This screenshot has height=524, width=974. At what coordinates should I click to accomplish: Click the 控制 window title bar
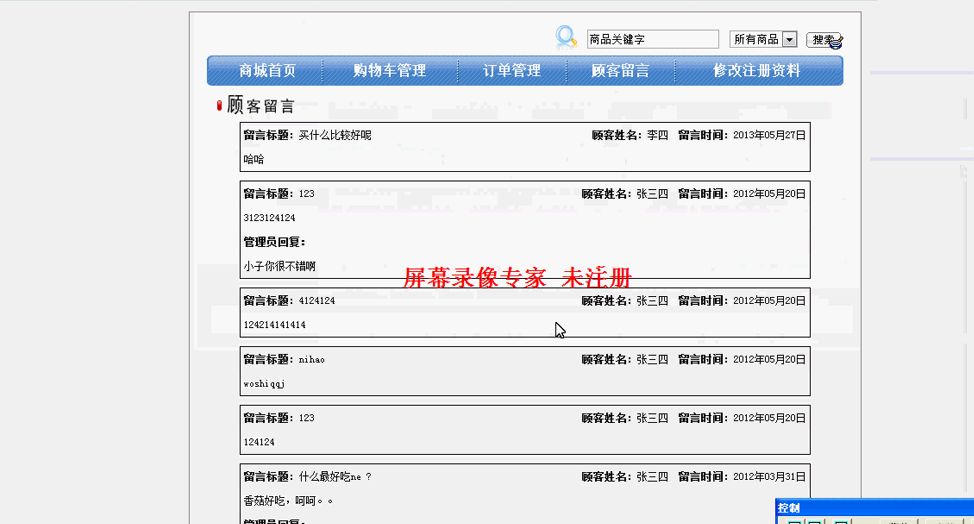(x=875, y=508)
